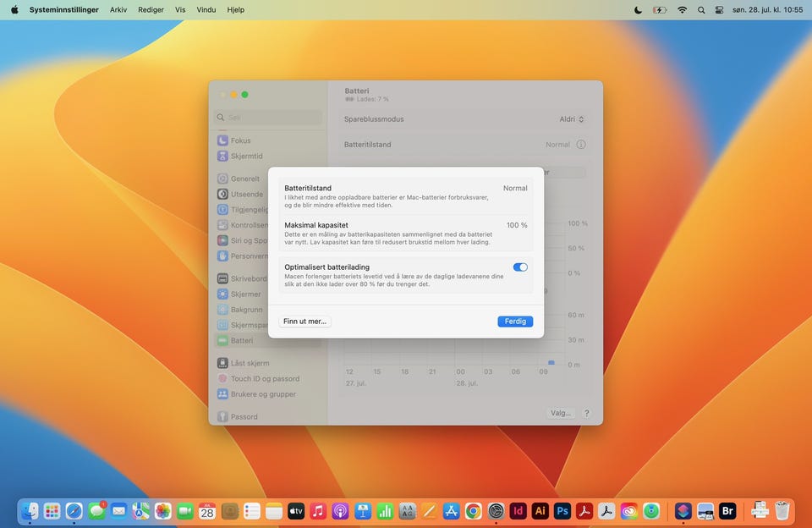Open Adobe Bridge from the Dock

point(727,511)
